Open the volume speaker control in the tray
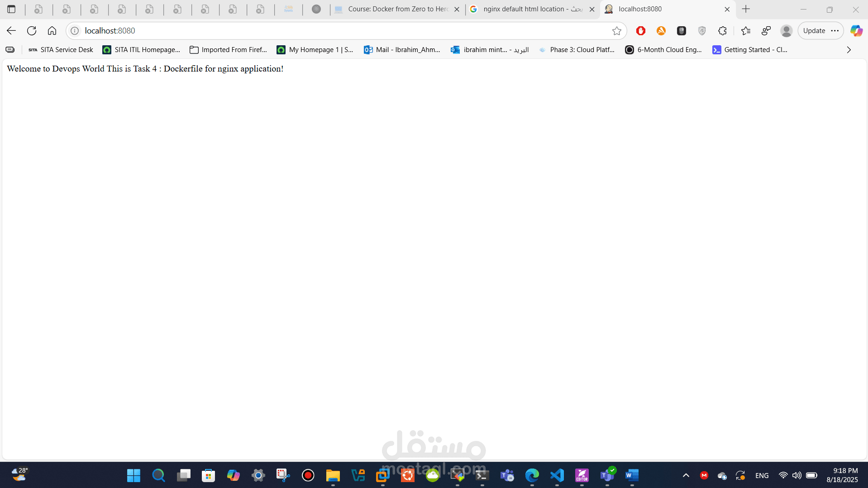This screenshot has width=868, height=488. tap(796, 475)
